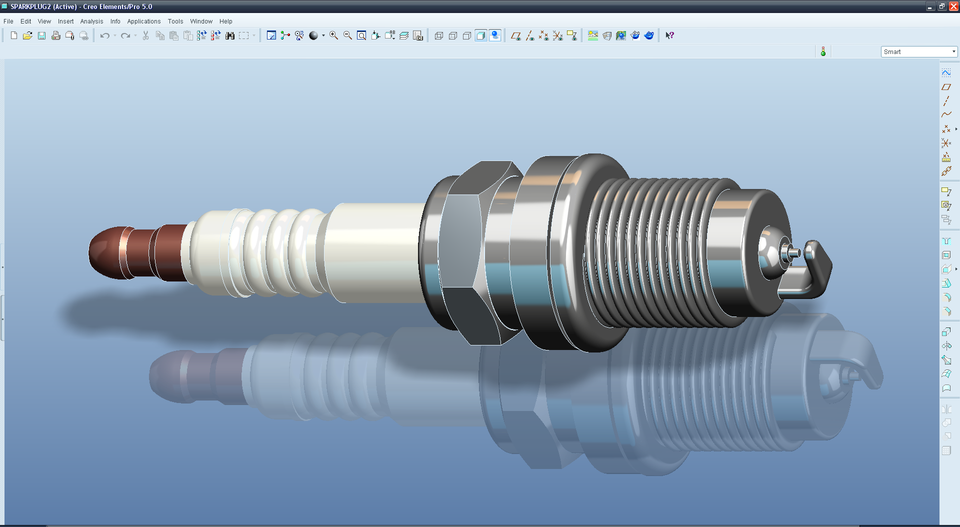960x527 pixels.
Task: Open the View menu
Action: tap(44, 21)
